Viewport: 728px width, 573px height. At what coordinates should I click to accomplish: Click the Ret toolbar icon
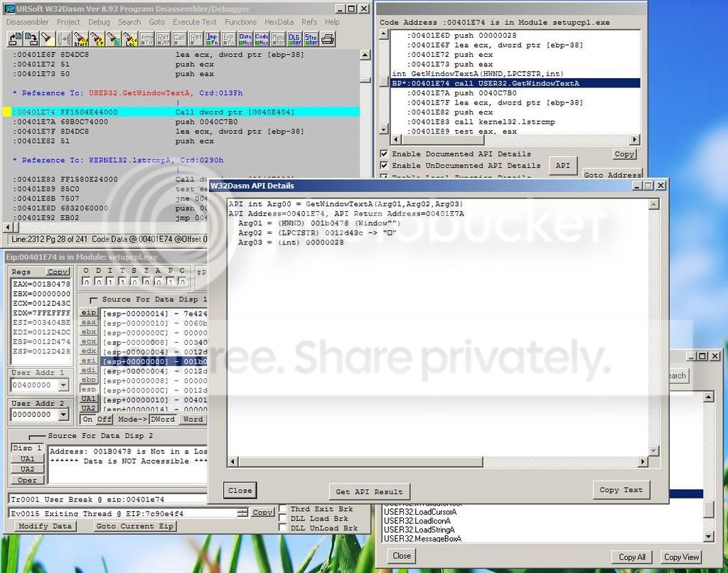(196, 39)
